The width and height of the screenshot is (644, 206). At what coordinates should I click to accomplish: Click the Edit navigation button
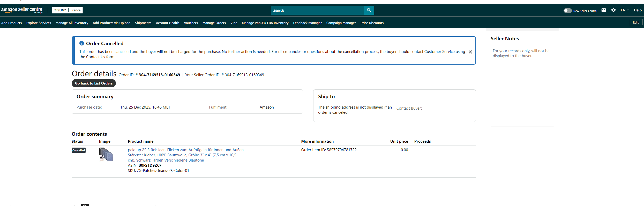(636, 22)
